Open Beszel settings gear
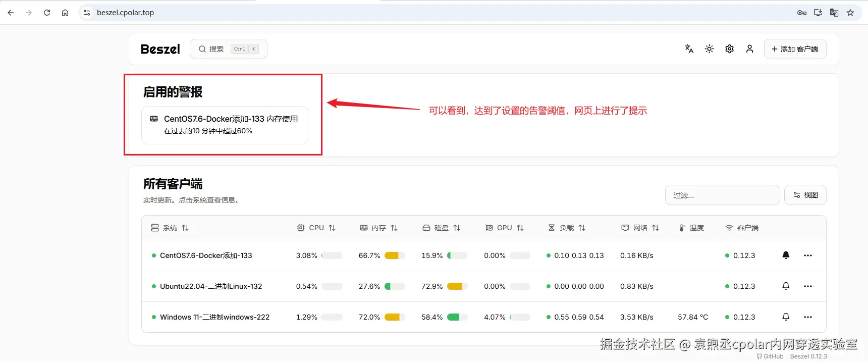This screenshot has width=868, height=362. click(729, 49)
